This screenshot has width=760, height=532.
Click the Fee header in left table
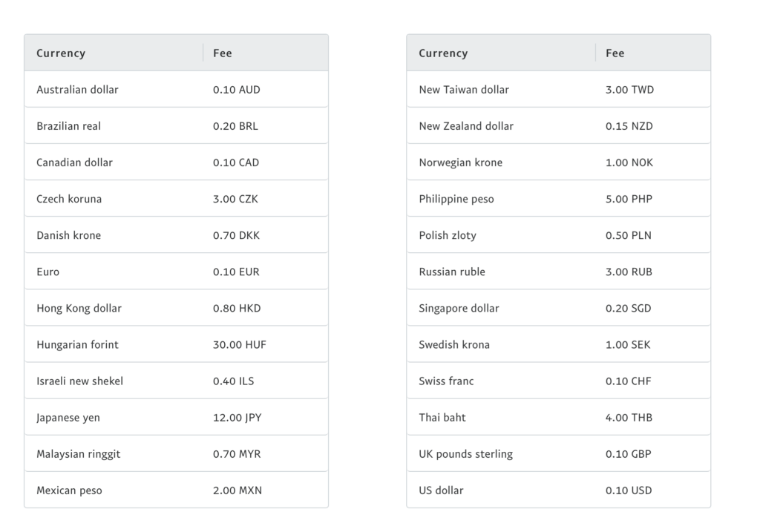[223, 53]
